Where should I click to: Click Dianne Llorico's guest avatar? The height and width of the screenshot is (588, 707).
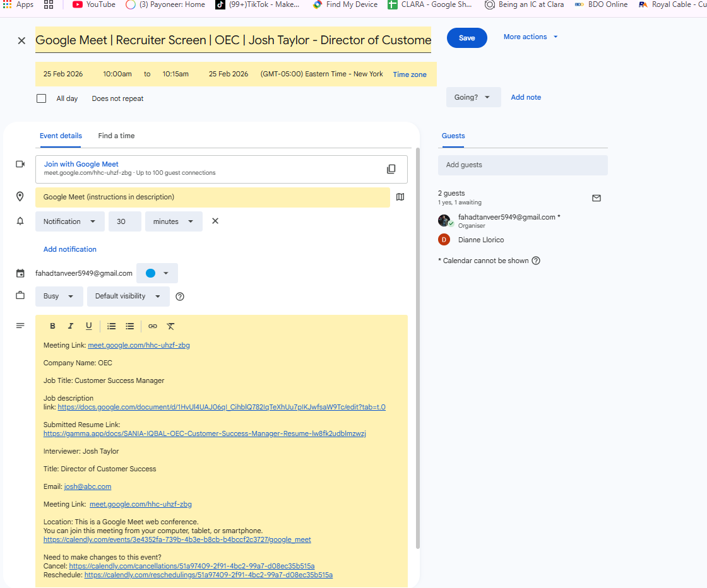(x=444, y=240)
